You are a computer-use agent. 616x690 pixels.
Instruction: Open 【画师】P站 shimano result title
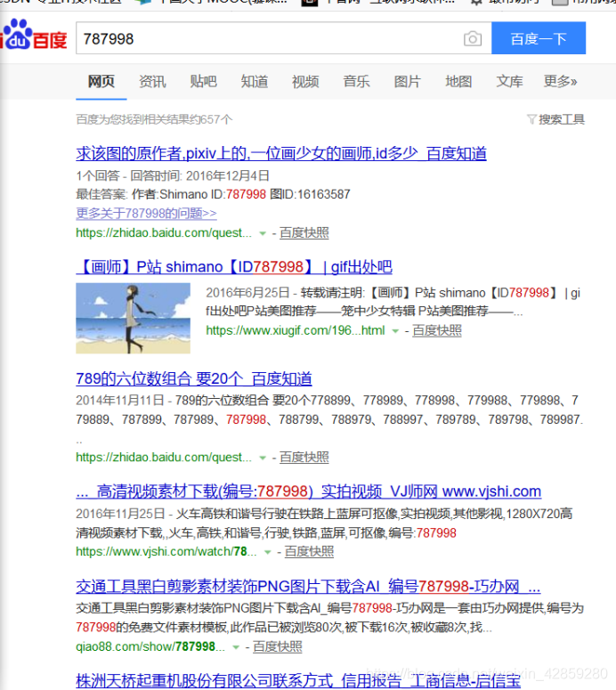[x=233, y=267]
